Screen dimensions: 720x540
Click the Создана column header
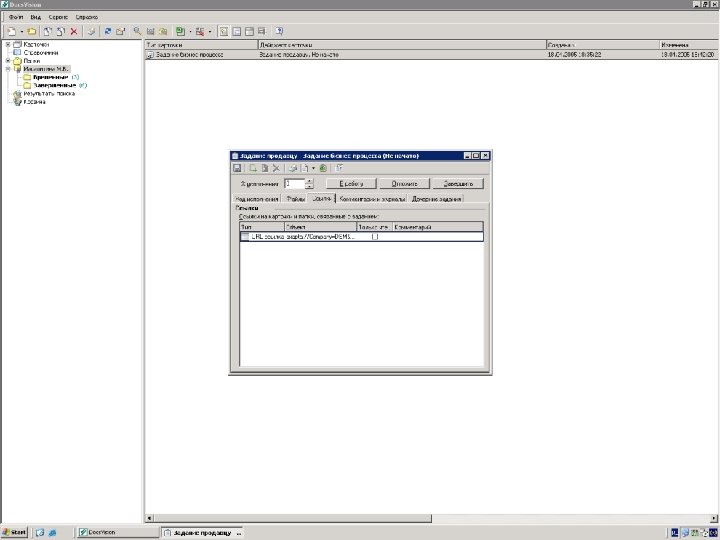coord(602,45)
